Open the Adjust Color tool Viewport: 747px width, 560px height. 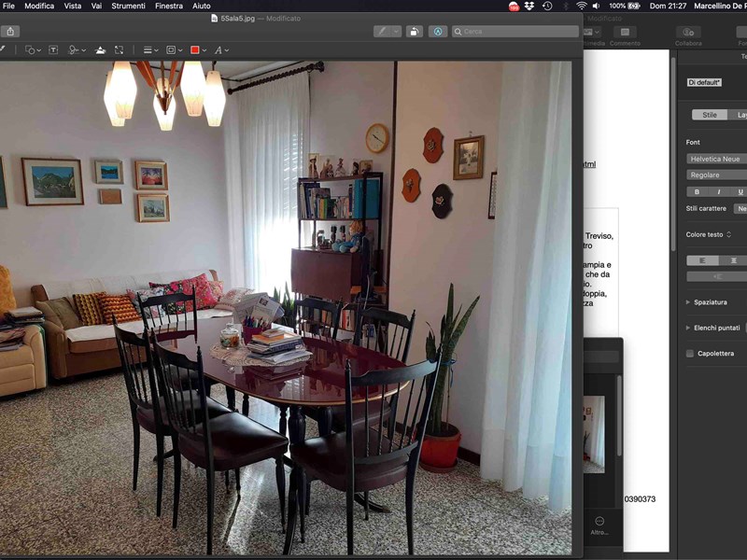click(100, 49)
